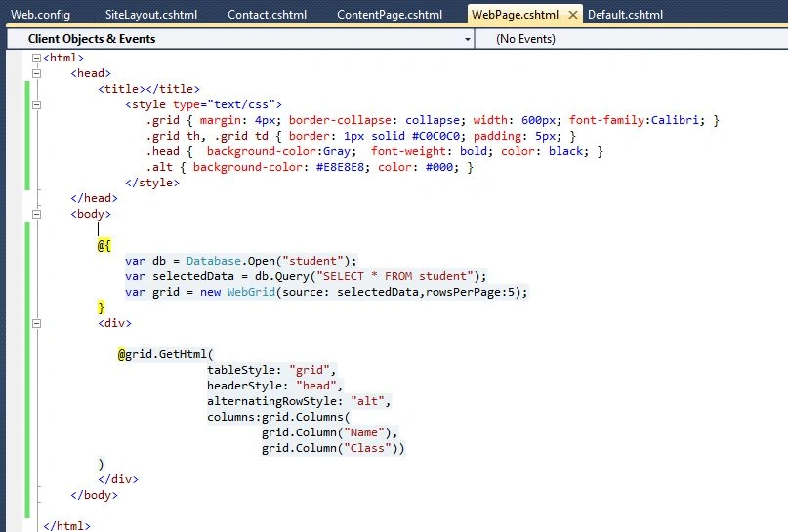Click the #E8E8E8 color value
The height and width of the screenshot is (532, 788).
tap(340, 167)
